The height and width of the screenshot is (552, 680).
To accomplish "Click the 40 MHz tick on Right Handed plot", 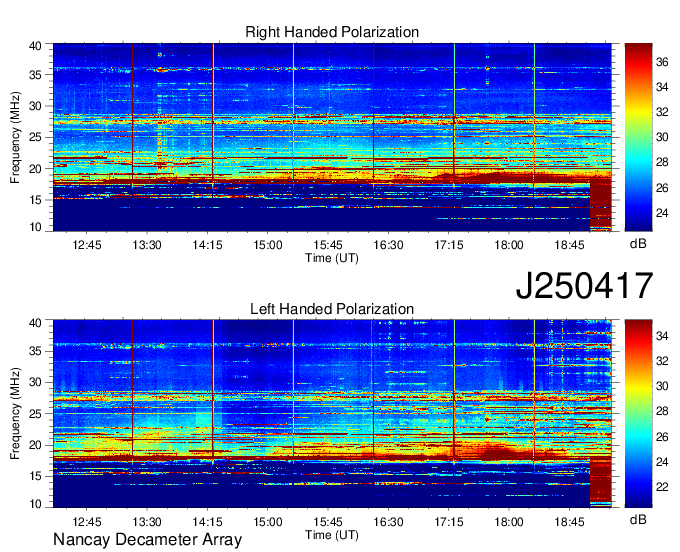I will point(35,46).
